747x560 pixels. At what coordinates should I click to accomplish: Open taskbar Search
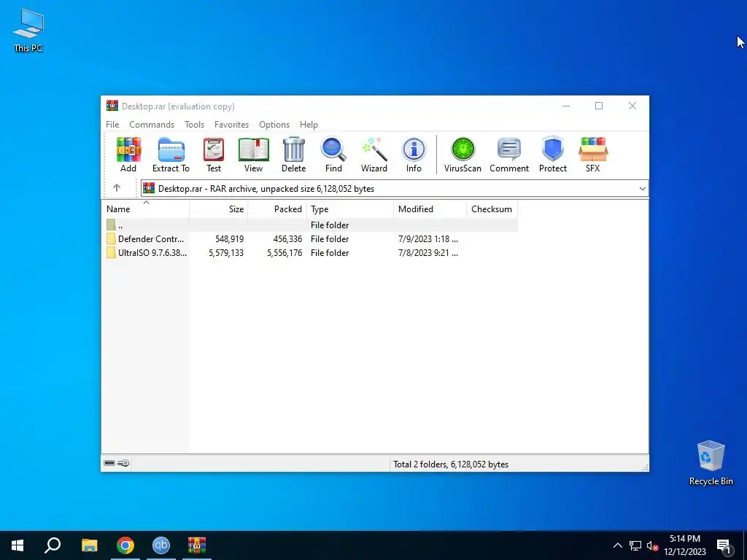[x=53, y=545]
